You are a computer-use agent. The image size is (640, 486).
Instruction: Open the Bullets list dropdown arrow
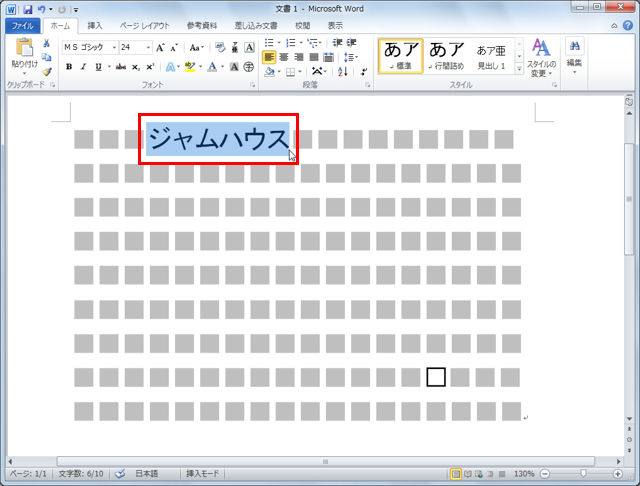click(x=279, y=42)
